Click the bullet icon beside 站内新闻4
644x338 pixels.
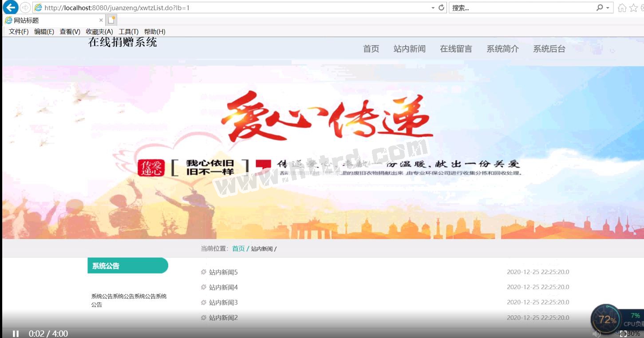204,287
